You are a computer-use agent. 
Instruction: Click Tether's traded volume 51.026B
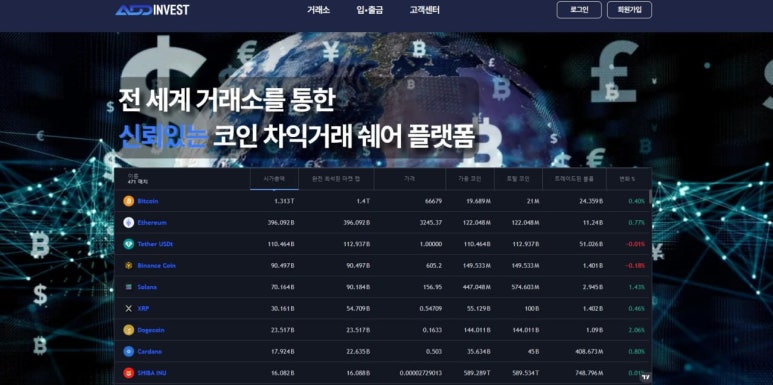coord(591,244)
